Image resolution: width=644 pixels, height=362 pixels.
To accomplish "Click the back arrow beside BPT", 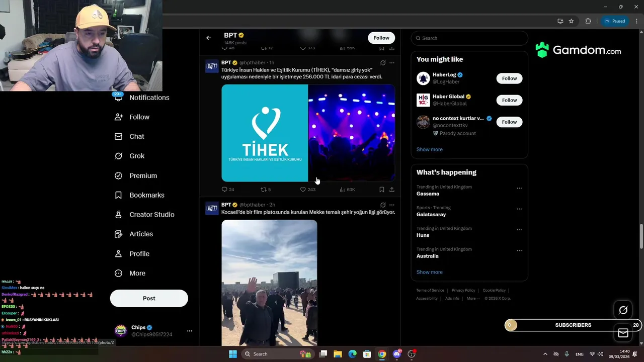I will point(209,38).
